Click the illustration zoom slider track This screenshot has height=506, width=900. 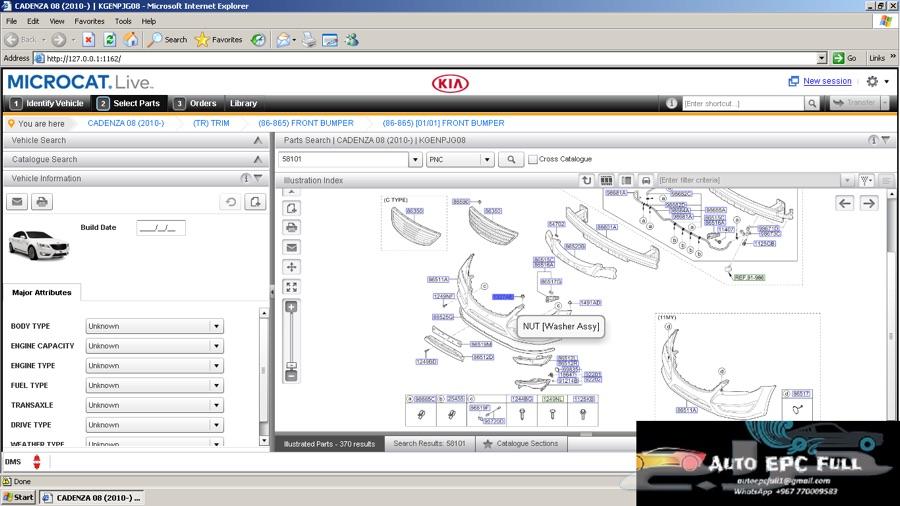pos(292,338)
